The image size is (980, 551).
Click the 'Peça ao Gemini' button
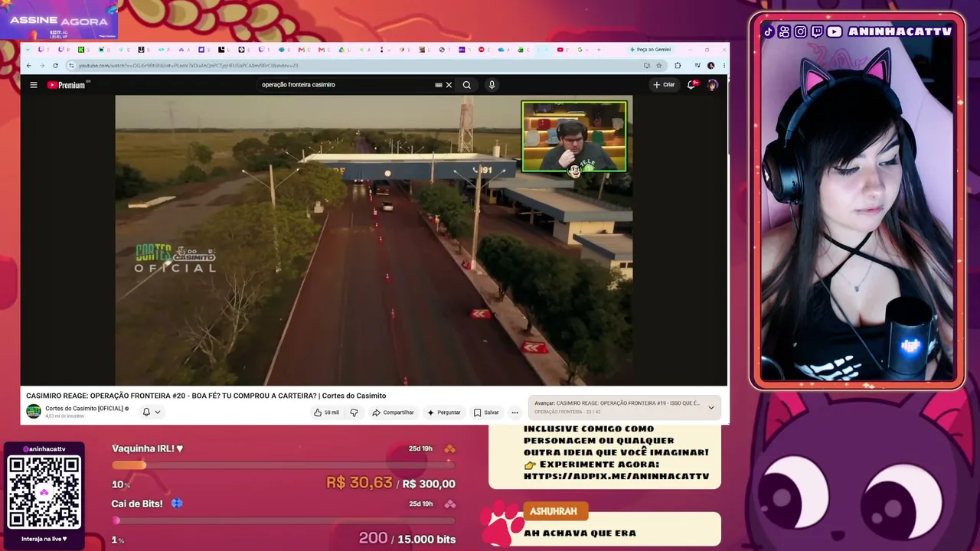coord(650,50)
